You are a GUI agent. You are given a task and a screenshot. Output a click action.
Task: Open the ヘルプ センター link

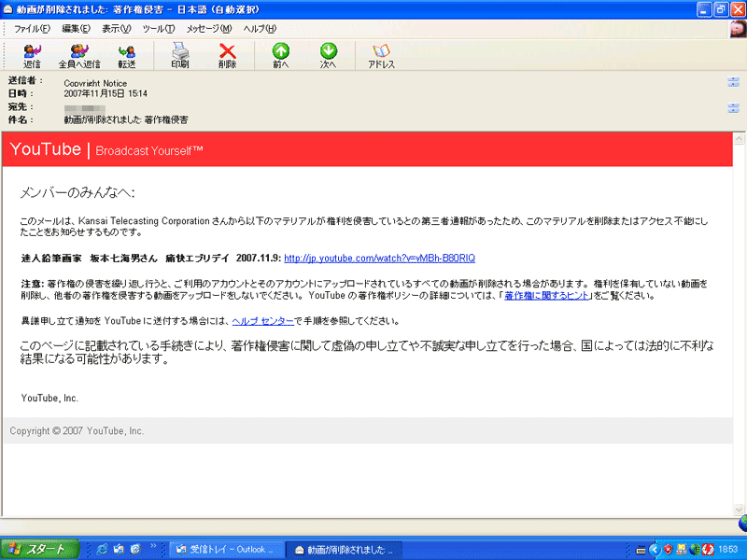pyautogui.click(x=263, y=321)
